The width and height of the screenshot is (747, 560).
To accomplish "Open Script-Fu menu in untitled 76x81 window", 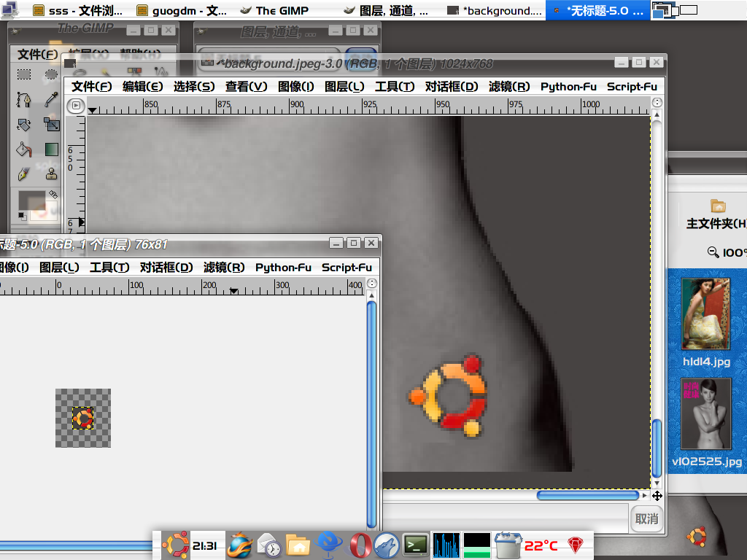I will point(347,268).
